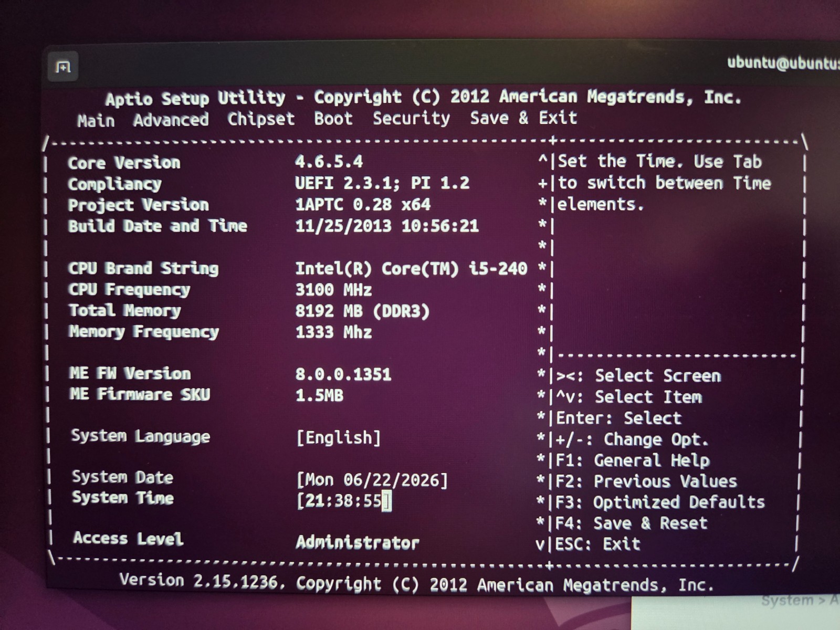Click the Build Date and Time label
The width and height of the screenshot is (840, 630).
157,226
